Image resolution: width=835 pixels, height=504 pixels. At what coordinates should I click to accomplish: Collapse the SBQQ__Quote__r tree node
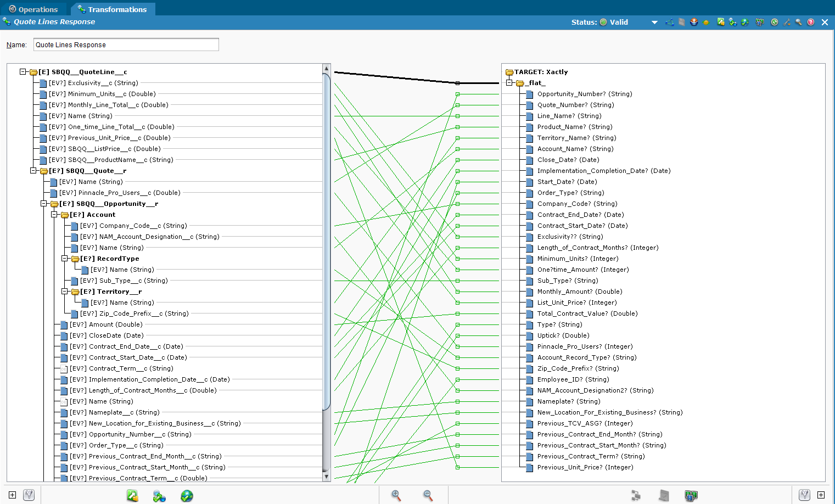click(33, 171)
